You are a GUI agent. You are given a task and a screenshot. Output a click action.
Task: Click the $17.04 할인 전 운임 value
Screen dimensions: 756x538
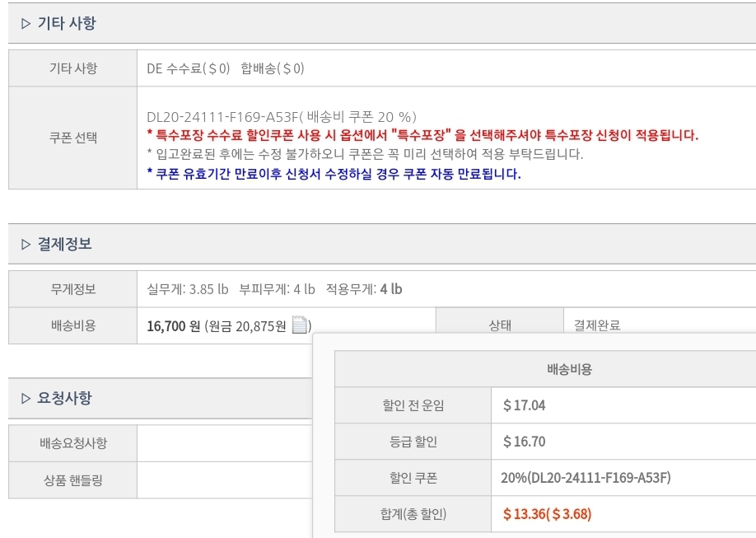(524, 405)
